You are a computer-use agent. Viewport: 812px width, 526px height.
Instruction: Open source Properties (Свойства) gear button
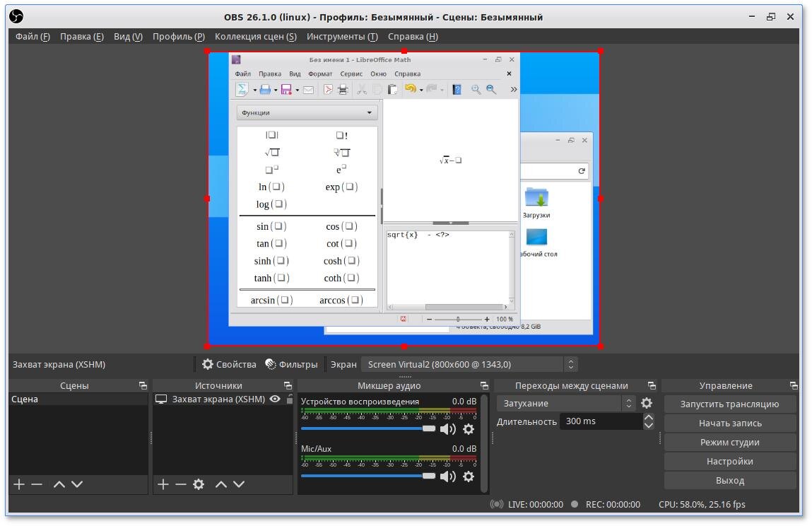(x=229, y=364)
